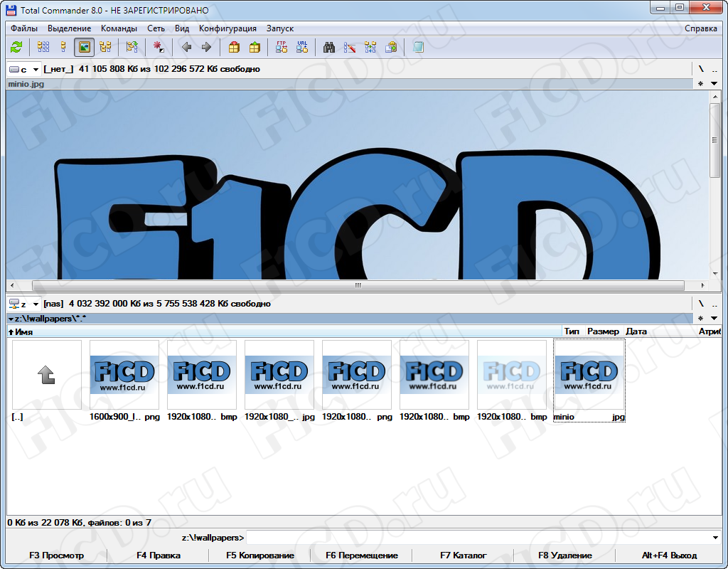Click the preview pane horizontal scrollbar thumb
This screenshot has height=569, width=728.
click(358, 285)
